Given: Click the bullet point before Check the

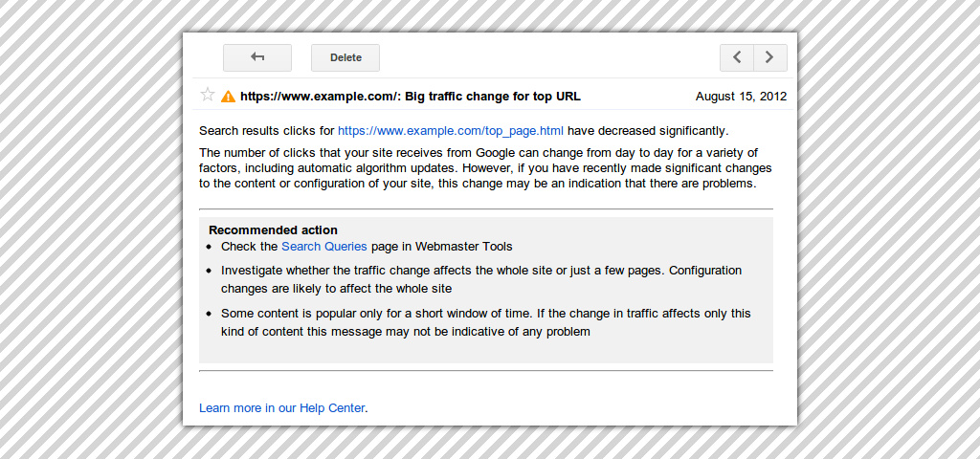Looking at the screenshot, I should click(209, 248).
